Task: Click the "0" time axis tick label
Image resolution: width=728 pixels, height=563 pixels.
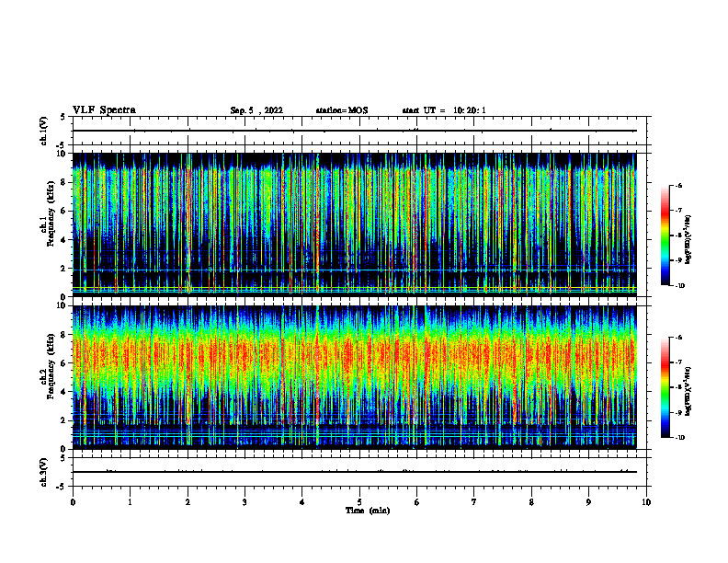Action: [x=73, y=502]
